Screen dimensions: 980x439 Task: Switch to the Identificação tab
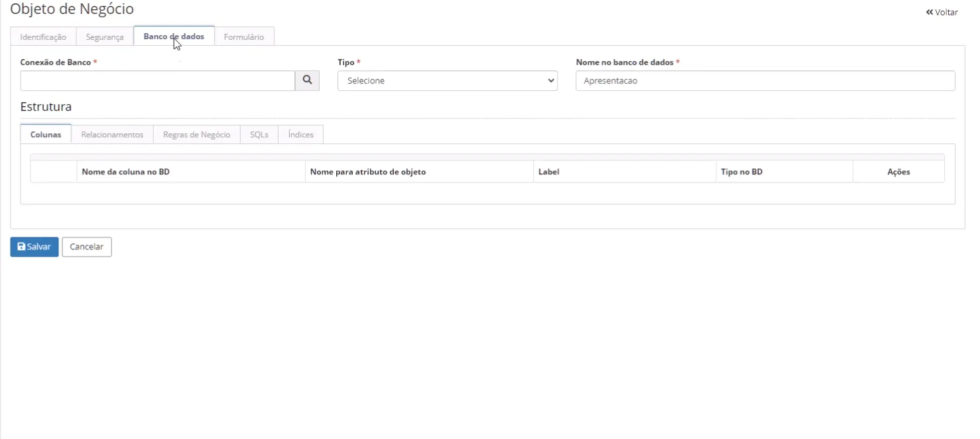43,37
